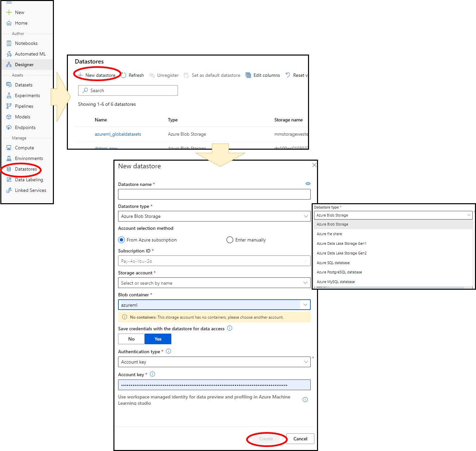Image resolution: width=476 pixels, height=451 pixels.
Task: Click the Automated ML icon
Action: click(9, 54)
